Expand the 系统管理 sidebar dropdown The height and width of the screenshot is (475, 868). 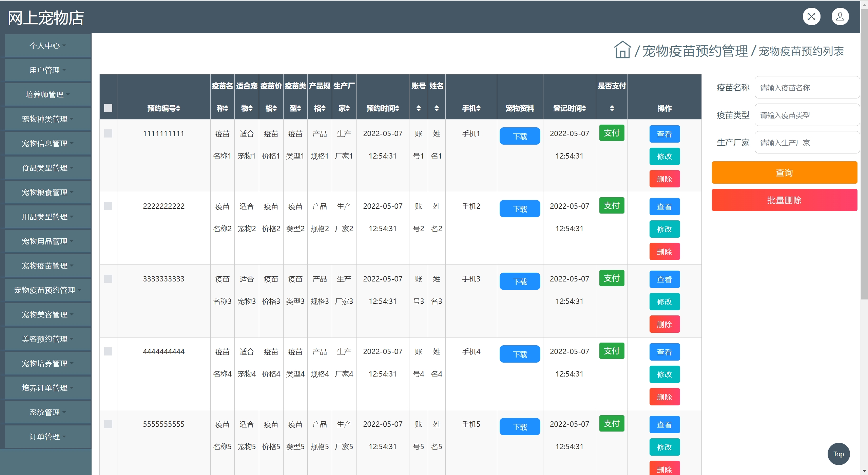click(x=47, y=412)
